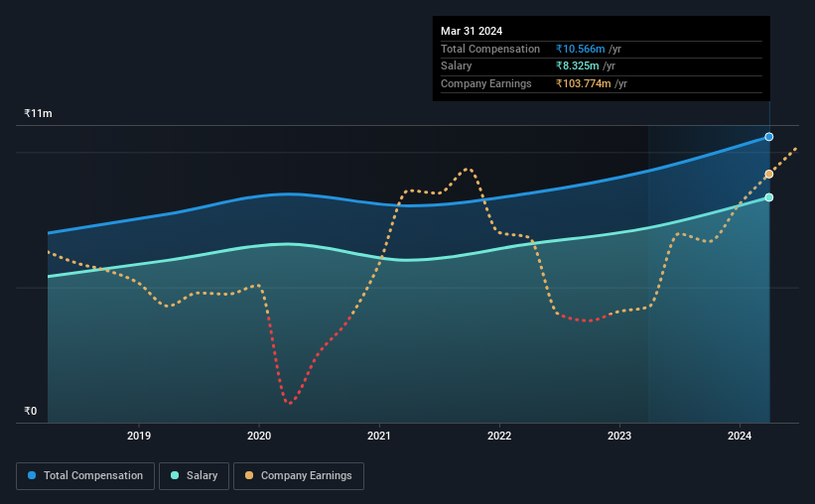Click the Total Compensation label in tooltip
Screen dimensions: 815x504
490,49
